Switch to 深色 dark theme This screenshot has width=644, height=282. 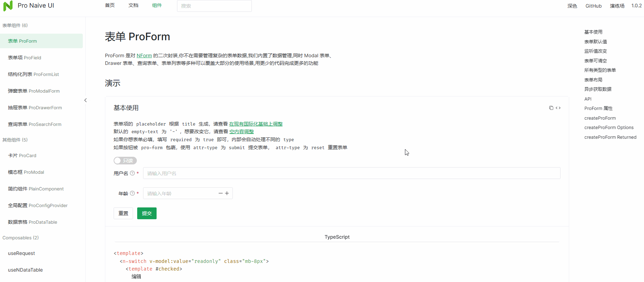pyautogui.click(x=572, y=6)
